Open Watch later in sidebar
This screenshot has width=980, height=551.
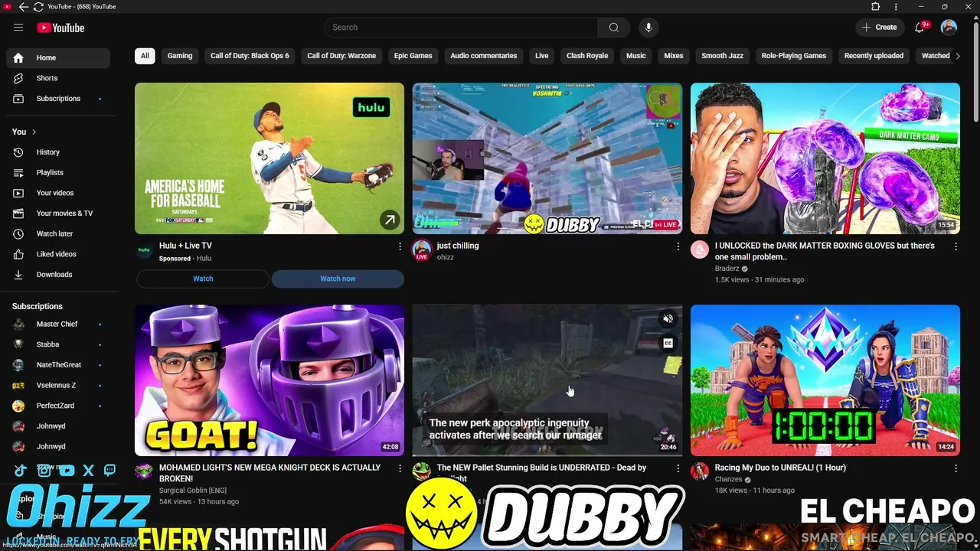(58, 233)
